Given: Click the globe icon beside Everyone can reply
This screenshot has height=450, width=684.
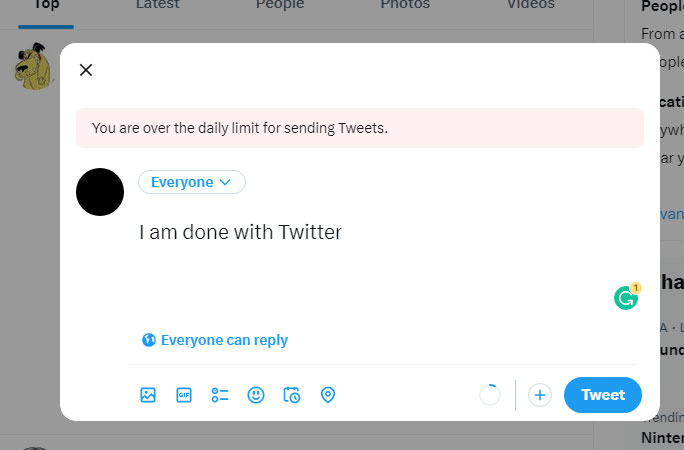Looking at the screenshot, I should pos(149,340).
